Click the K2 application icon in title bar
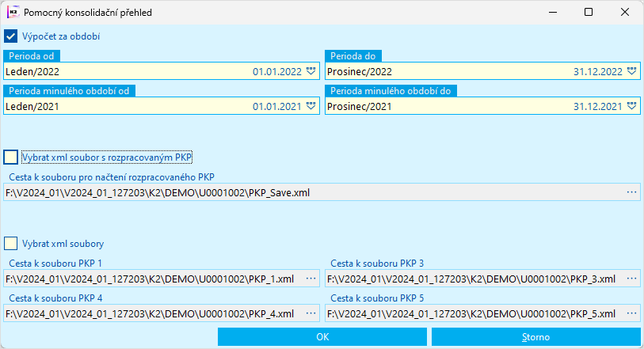 point(13,13)
